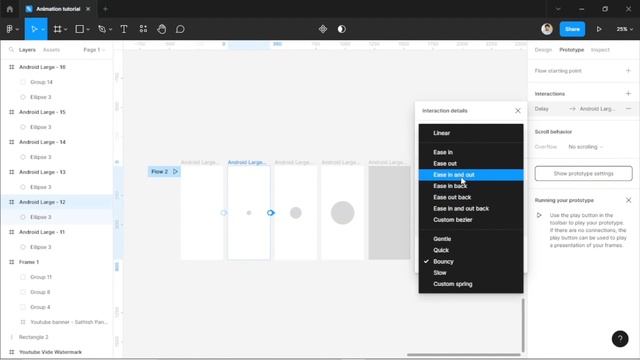Open the title bar chevron dropdown

pos(558,9)
